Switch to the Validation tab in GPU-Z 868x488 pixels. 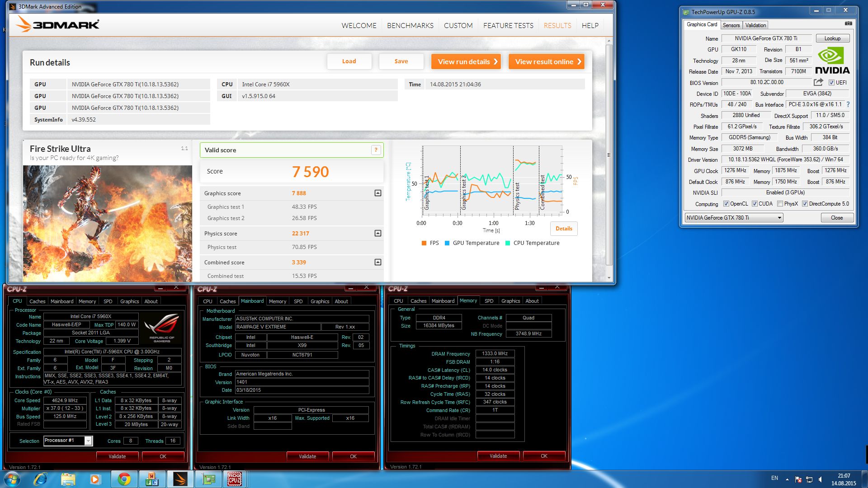(x=755, y=25)
